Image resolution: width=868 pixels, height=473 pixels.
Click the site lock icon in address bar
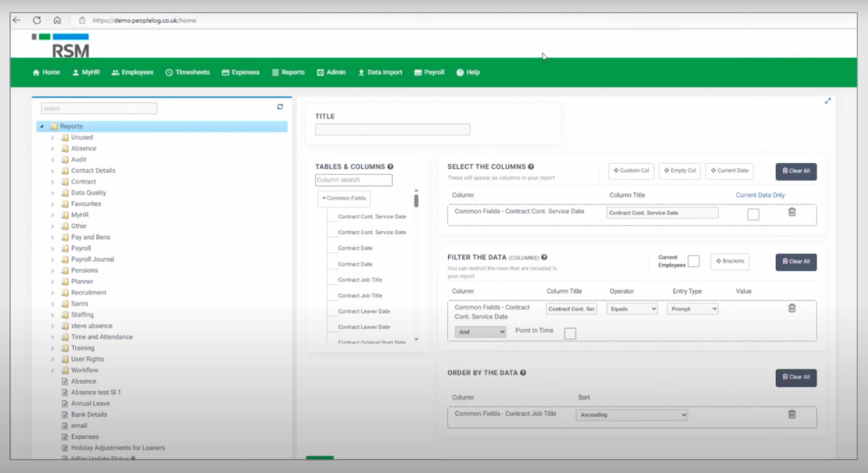tap(82, 21)
